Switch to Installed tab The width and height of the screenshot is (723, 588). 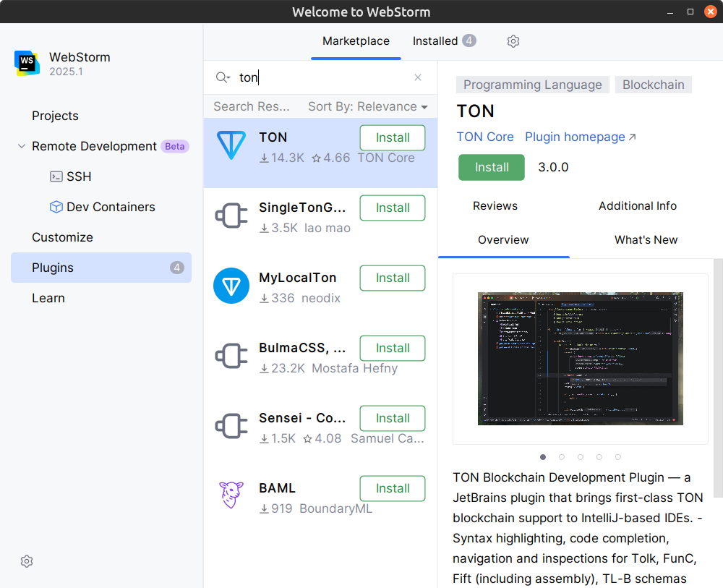coord(444,41)
